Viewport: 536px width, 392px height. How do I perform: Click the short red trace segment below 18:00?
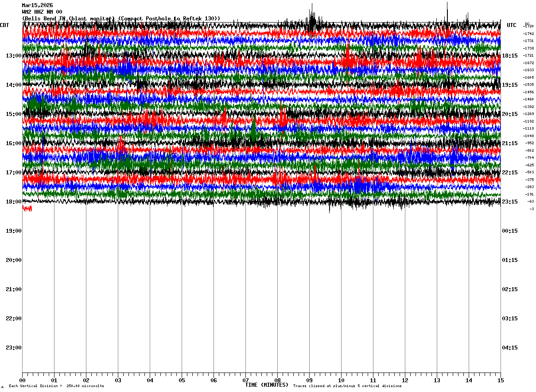point(27,209)
